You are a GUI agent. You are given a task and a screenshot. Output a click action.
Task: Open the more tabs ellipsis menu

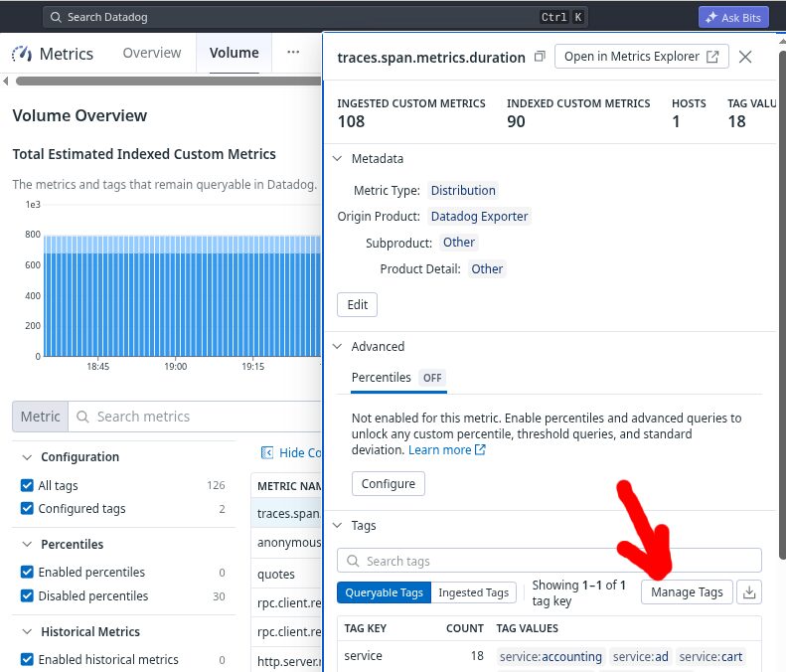pos(293,52)
